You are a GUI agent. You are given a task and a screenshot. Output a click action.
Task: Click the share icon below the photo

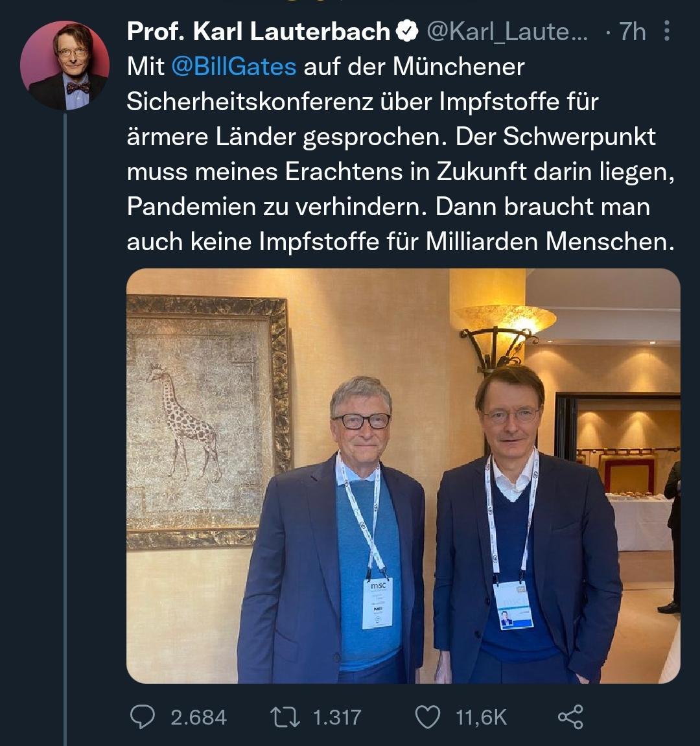pos(570,716)
